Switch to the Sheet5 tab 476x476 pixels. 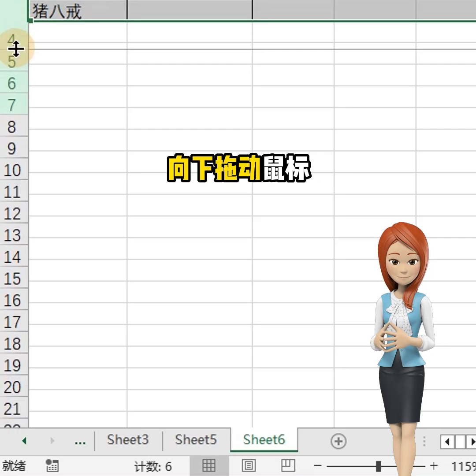[x=196, y=439]
